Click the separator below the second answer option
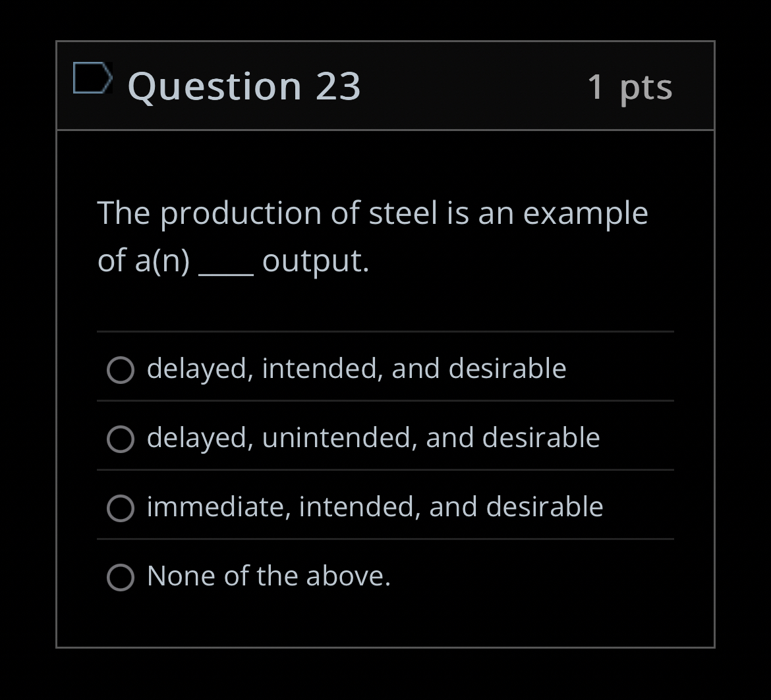Image resolution: width=771 pixels, height=700 pixels. pos(385,470)
